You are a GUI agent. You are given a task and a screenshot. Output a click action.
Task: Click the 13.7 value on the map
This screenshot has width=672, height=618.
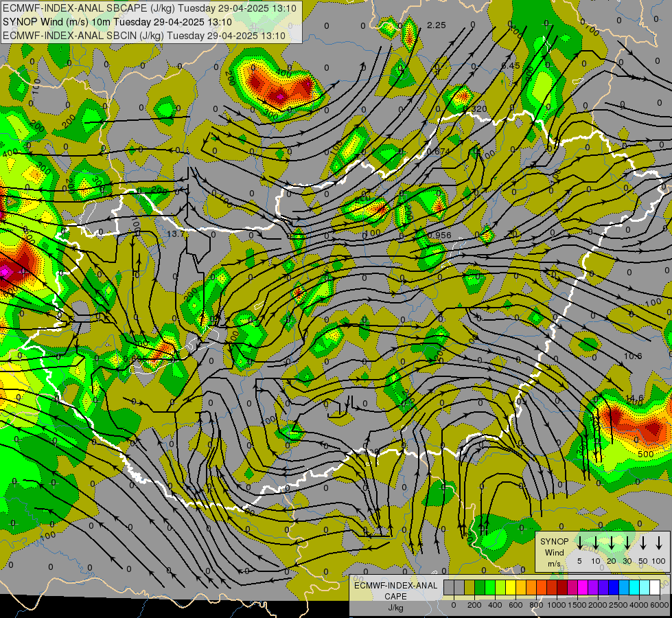[175, 234]
